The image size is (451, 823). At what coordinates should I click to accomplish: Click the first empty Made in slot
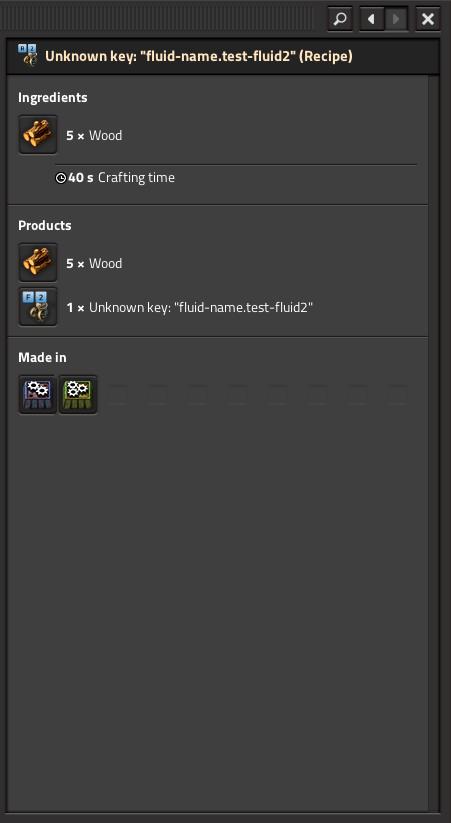(x=118, y=394)
